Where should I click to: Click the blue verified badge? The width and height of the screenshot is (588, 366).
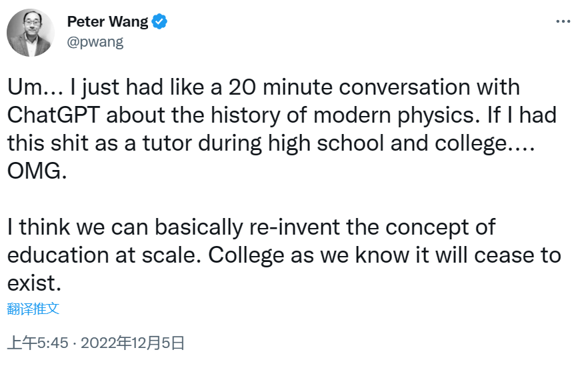[x=159, y=22]
